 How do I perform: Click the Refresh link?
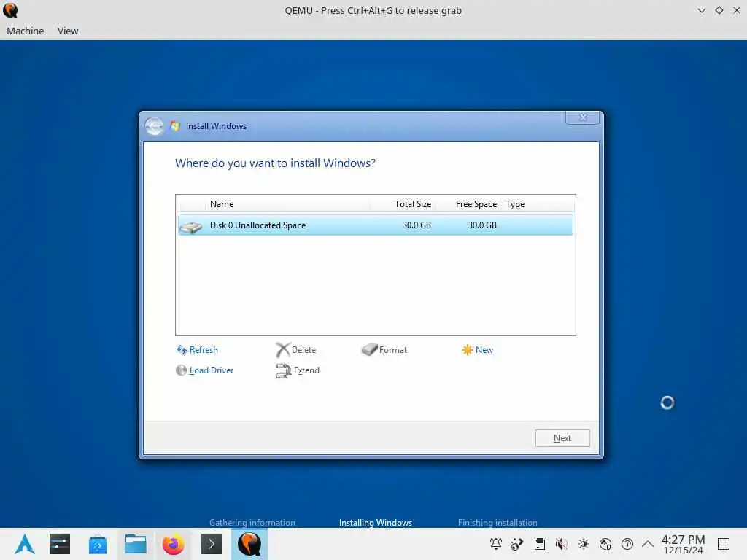(204, 350)
